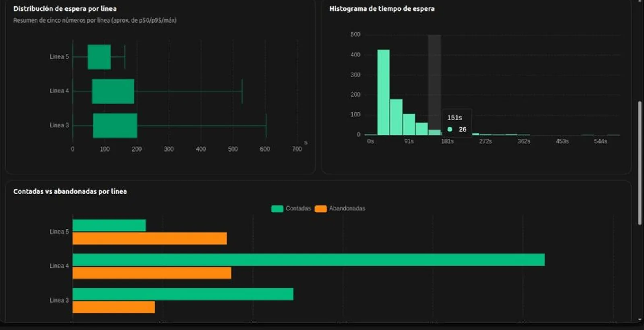Click the "Línea 5" label in the box plot

(59, 57)
